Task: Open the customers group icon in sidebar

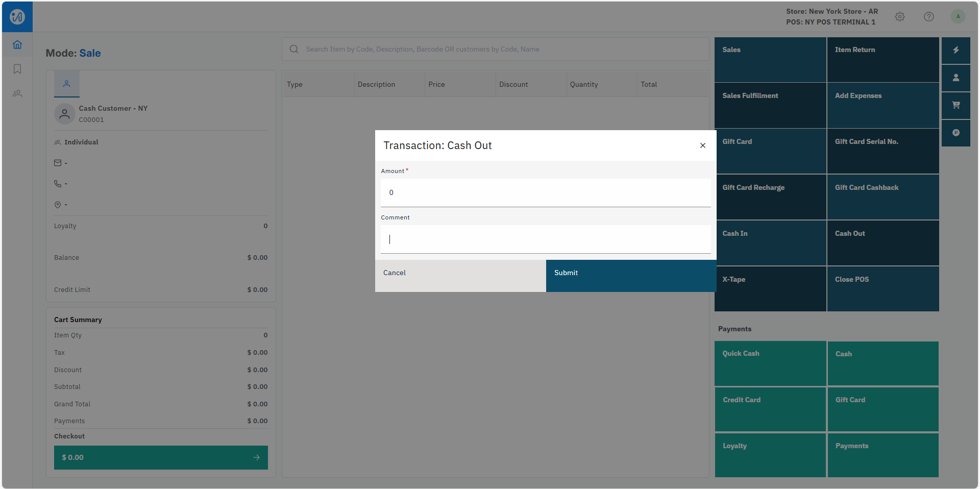Action: coord(17,93)
